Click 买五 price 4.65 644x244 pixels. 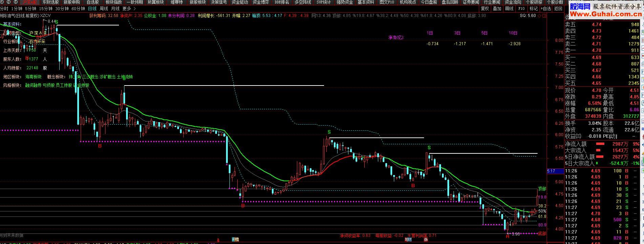(597, 83)
